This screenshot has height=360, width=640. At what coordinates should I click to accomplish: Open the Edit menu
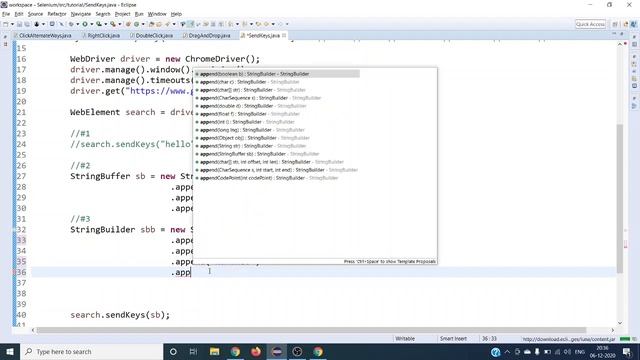pyautogui.click(x=19, y=14)
